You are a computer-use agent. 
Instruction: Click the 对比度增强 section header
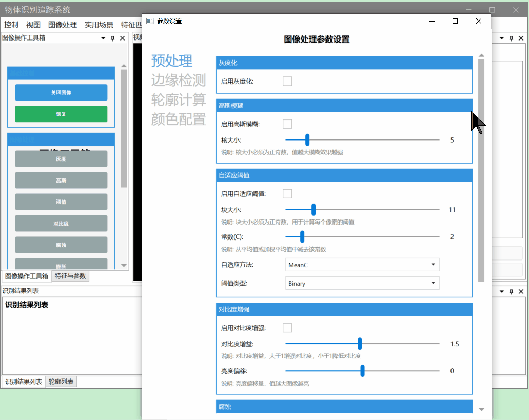point(344,309)
